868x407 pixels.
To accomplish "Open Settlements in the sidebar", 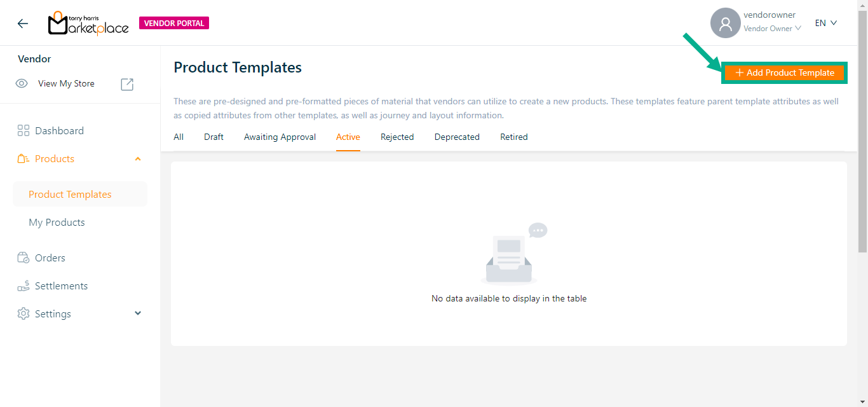I will coord(61,286).
